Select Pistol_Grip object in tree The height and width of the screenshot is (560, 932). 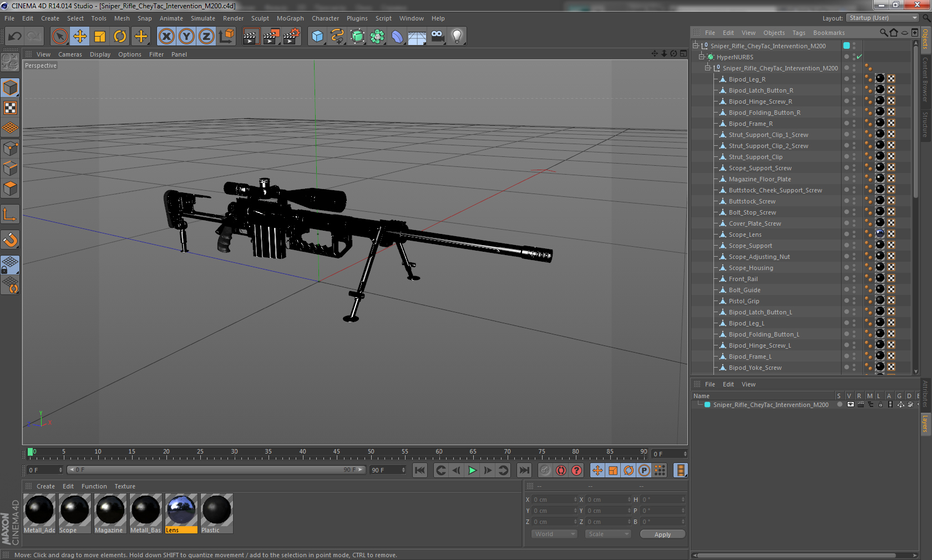(744, 301)
